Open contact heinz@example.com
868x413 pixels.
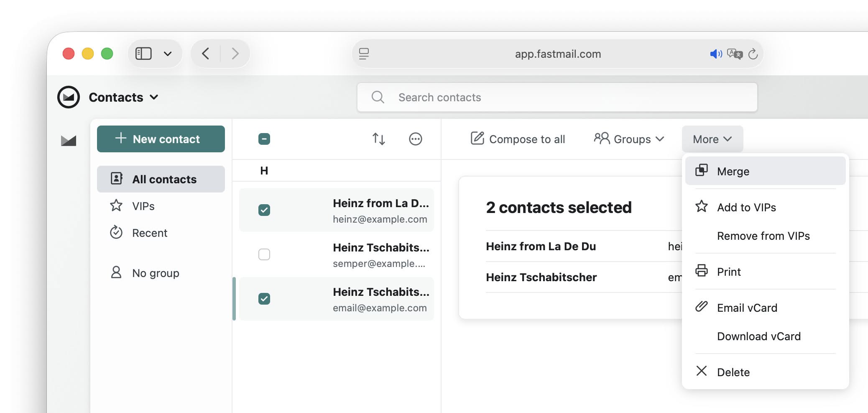[x=337, y=210]
